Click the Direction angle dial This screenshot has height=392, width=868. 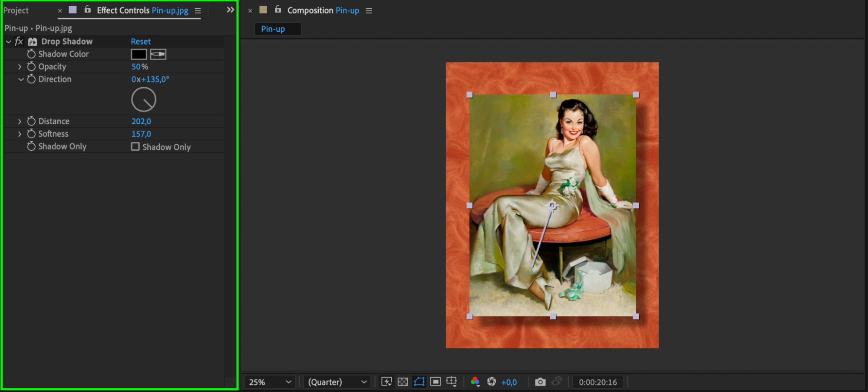coord(144,100)
